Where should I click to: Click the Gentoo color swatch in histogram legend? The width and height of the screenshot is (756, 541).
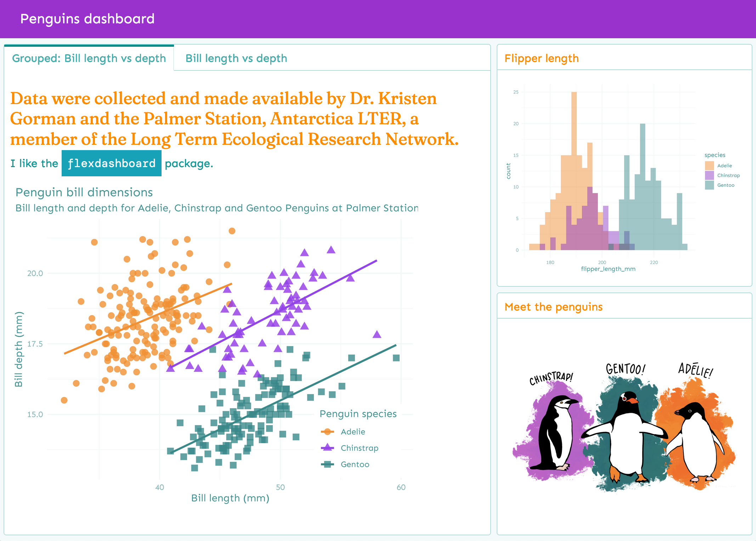click(x=709, y=185)
